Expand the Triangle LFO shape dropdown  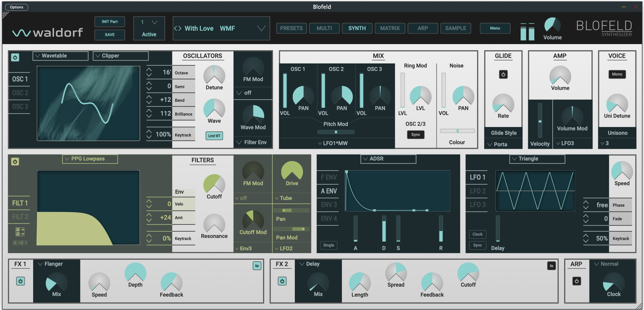coord(537,159)
